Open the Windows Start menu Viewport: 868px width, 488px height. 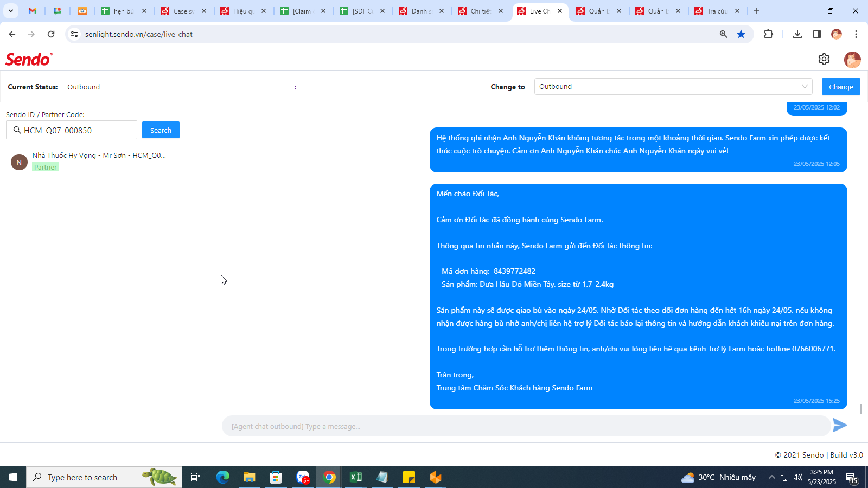click(13, 477)
